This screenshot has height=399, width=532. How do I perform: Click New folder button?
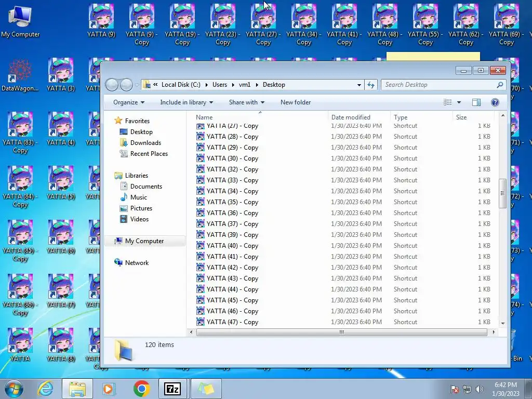pos(296,102)
